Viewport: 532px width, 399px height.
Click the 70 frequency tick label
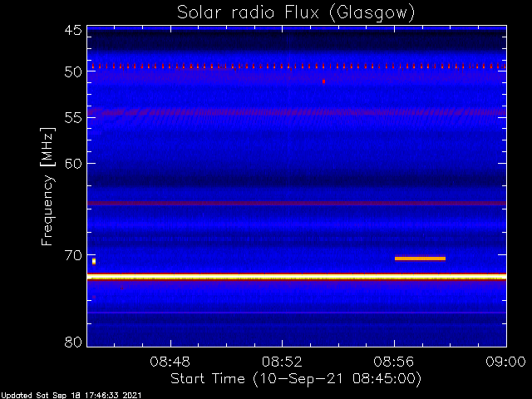[x=73, y=255]
